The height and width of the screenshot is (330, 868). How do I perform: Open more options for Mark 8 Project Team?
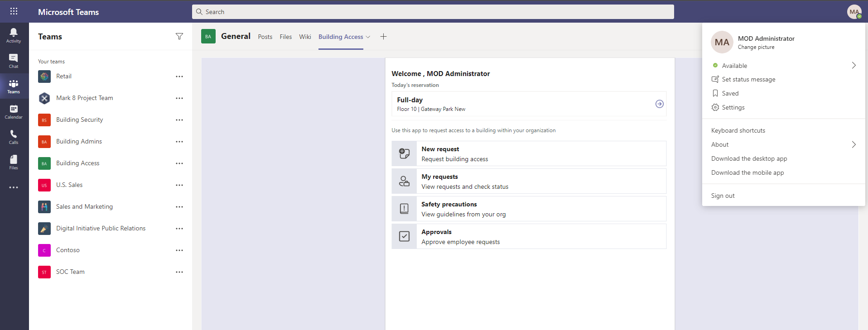point(179,98)
